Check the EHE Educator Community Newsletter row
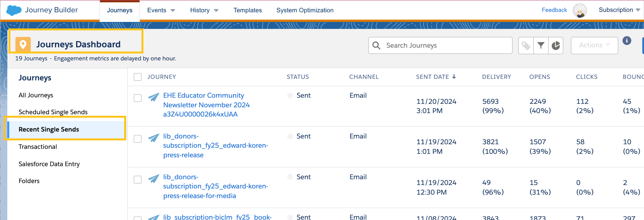 [x=138, y=98]
